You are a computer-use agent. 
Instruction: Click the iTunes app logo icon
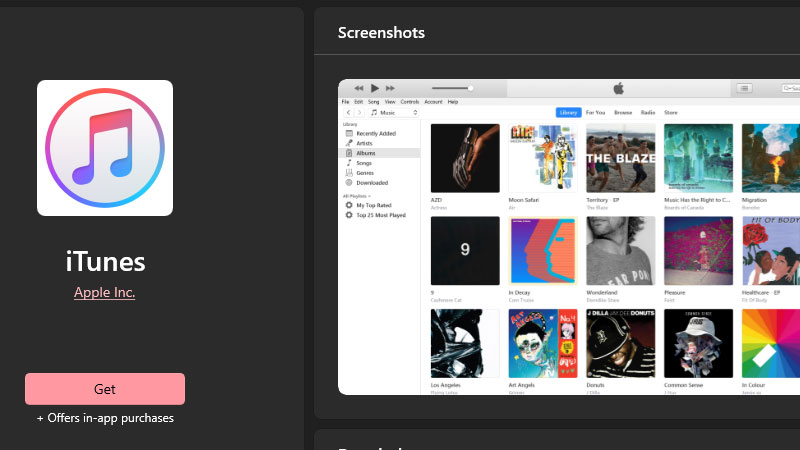click(105, 147)
